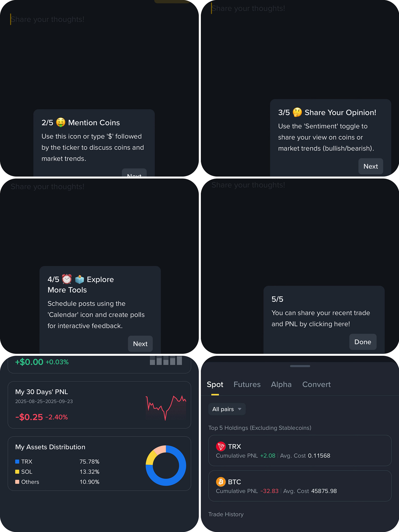399x532 pixels.
Task: Click the TRX coin logo icon
Action: pyautogui.click(x=221, y=446)
